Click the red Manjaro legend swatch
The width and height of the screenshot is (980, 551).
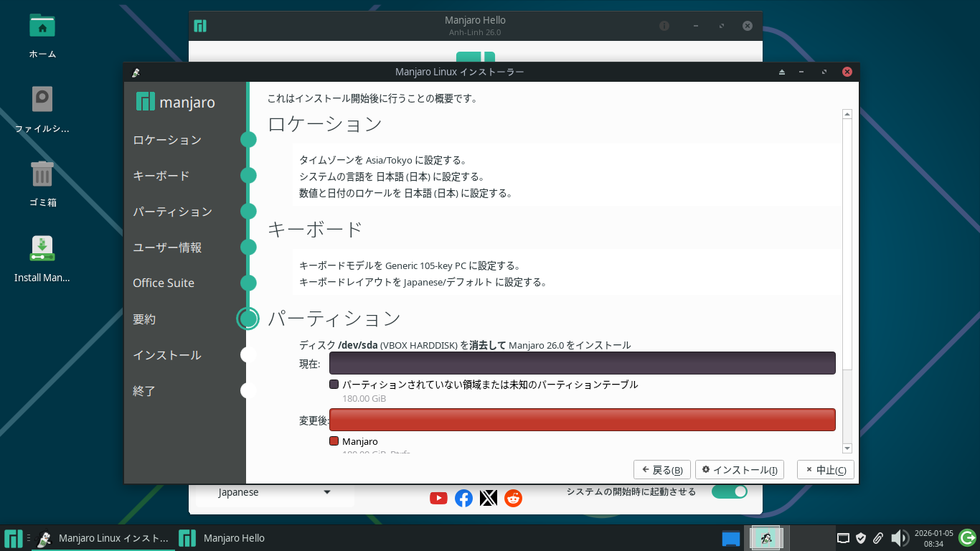click(334, 441)
